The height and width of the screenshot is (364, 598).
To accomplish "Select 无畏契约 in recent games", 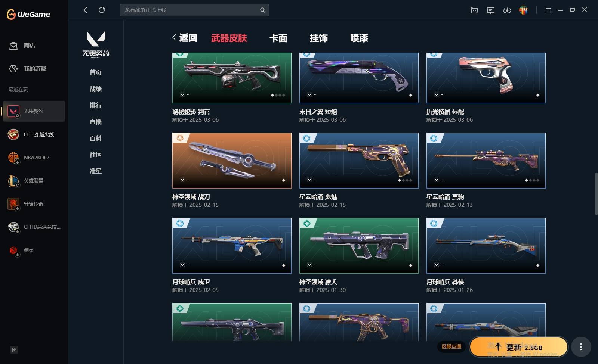I will [x=34, y=111].
